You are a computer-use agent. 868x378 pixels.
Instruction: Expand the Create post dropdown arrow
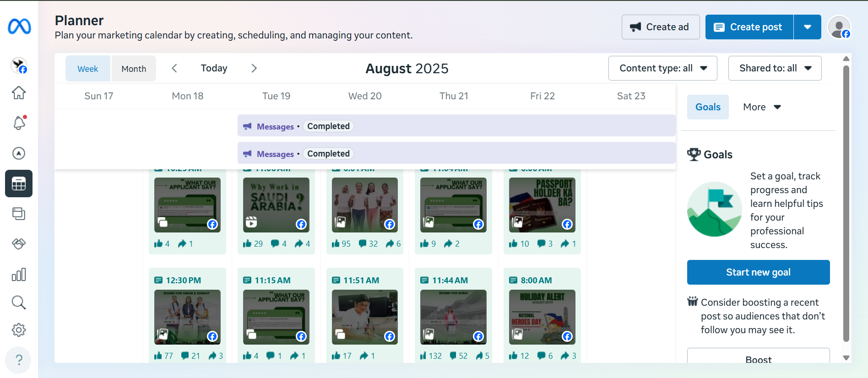point(808,27)
